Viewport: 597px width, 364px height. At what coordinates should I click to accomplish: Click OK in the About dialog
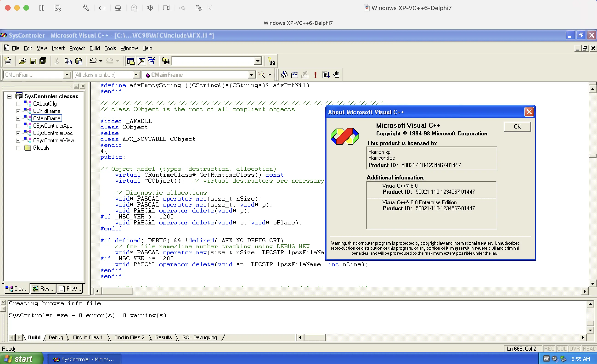tap(517, 126)
